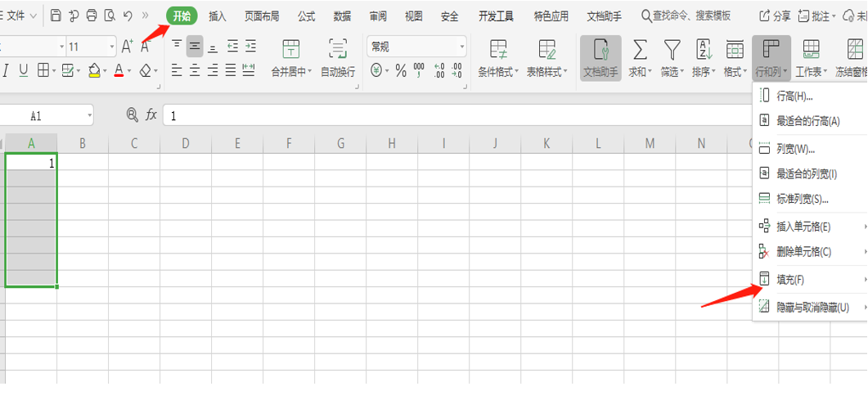Select 最适合的列宽(I) menu item
Screen dimensions: 868x400
click(x=810, y=173)
